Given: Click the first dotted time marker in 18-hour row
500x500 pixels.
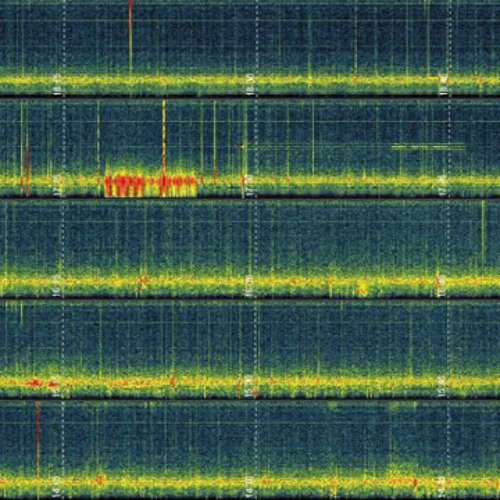Looking at the screenshot, I should click(64, 47).
